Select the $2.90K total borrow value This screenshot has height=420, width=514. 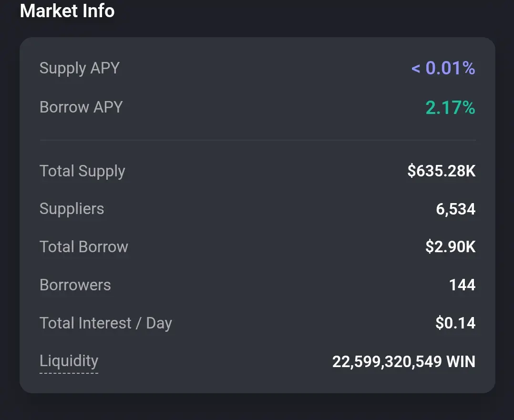coord(450,247)
